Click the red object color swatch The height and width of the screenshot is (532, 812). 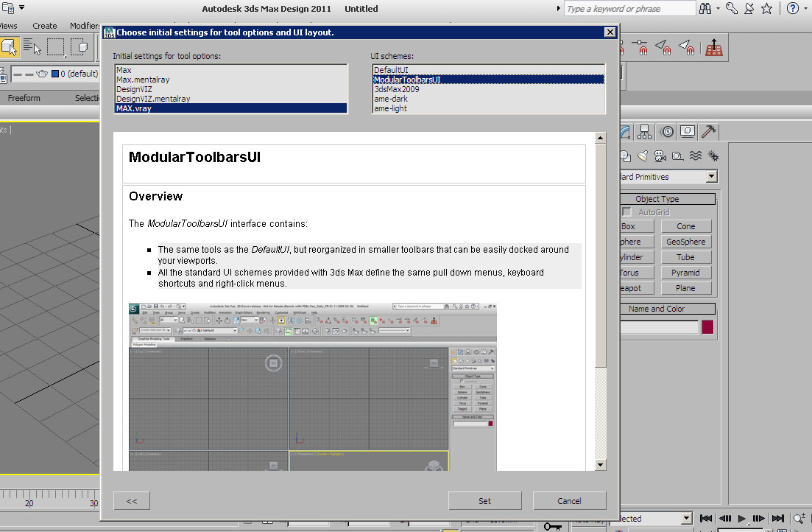[707, 326]
